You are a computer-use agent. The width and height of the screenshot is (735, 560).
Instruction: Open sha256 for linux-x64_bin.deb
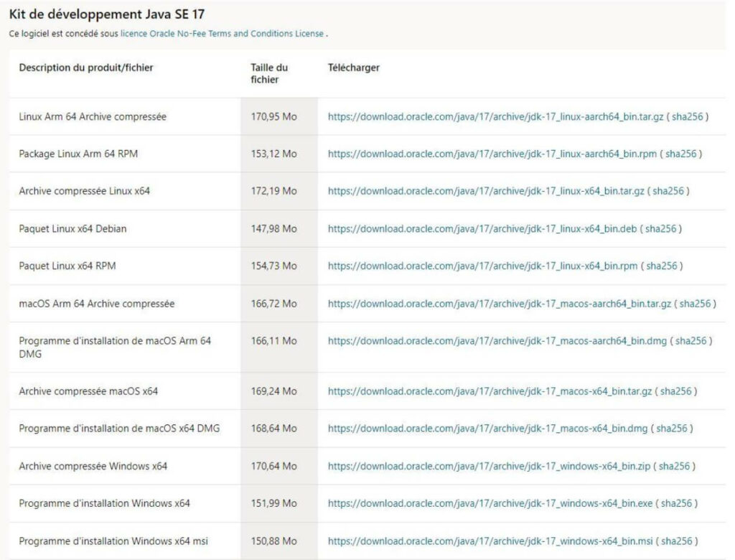coord(660,229)
